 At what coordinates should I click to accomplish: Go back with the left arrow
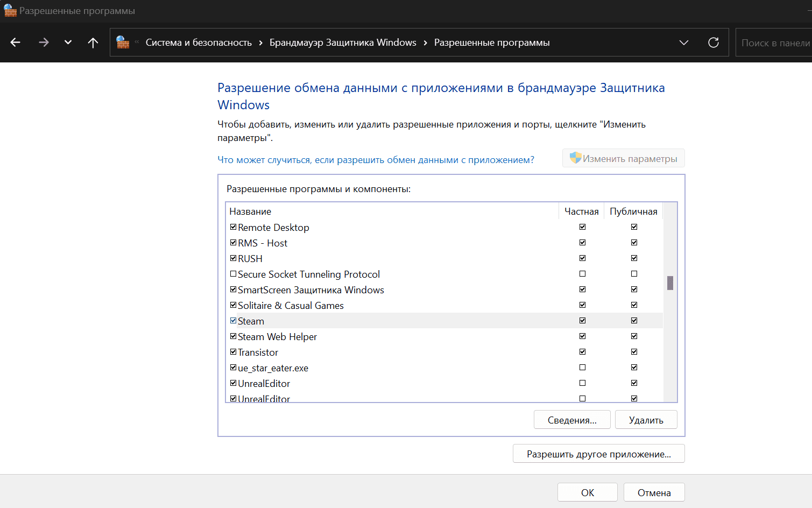(x=15, y=43)
